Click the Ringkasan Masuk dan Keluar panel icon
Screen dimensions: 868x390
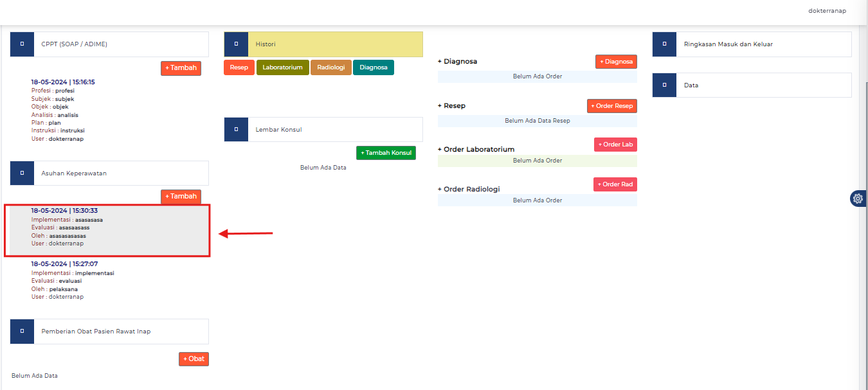pos(664,44)
